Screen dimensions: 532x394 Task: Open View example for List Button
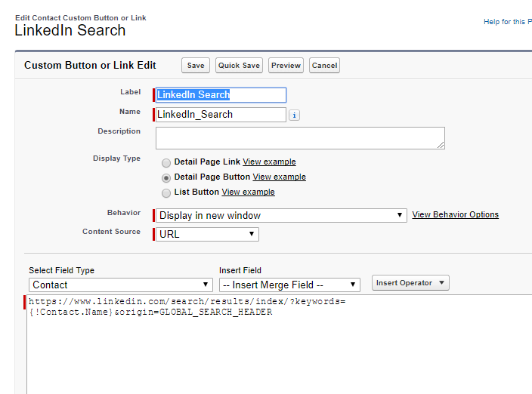(x=248, y=192)
